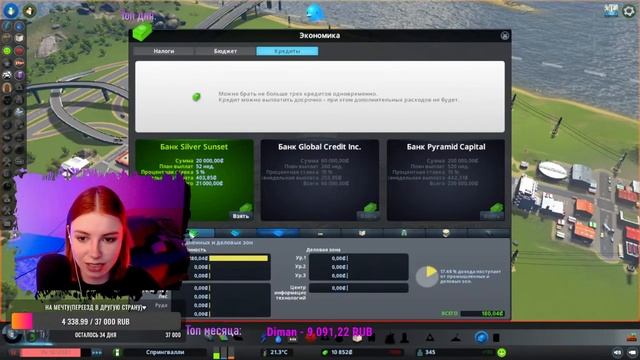The image size is (640, 360).
Task: Click the 21.3°C temperature readout
Action: pos(279,352)
